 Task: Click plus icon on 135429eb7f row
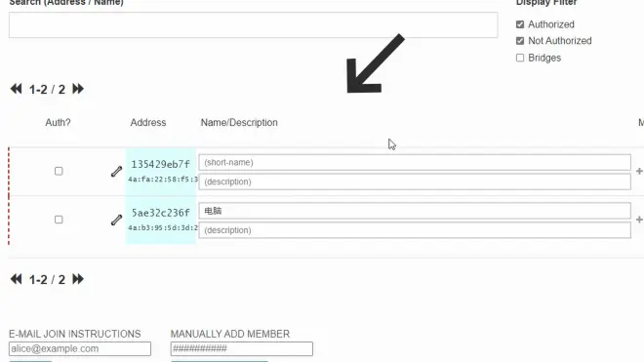click(639, 171)
